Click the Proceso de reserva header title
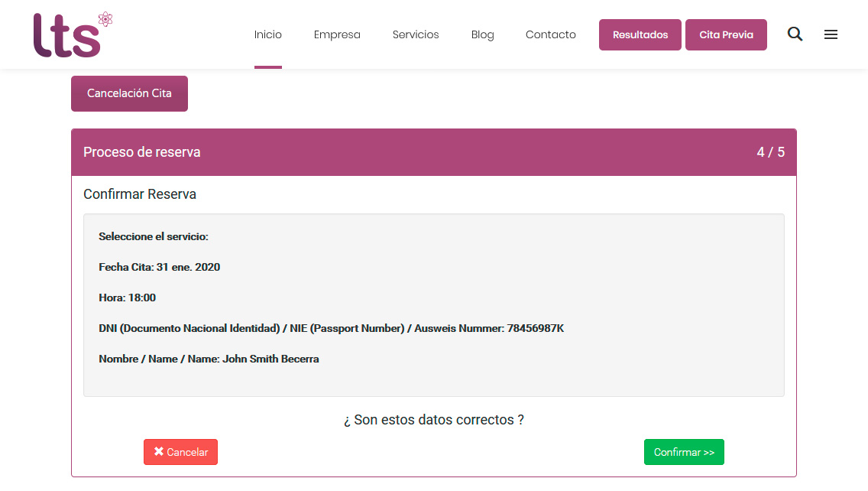 142,152
